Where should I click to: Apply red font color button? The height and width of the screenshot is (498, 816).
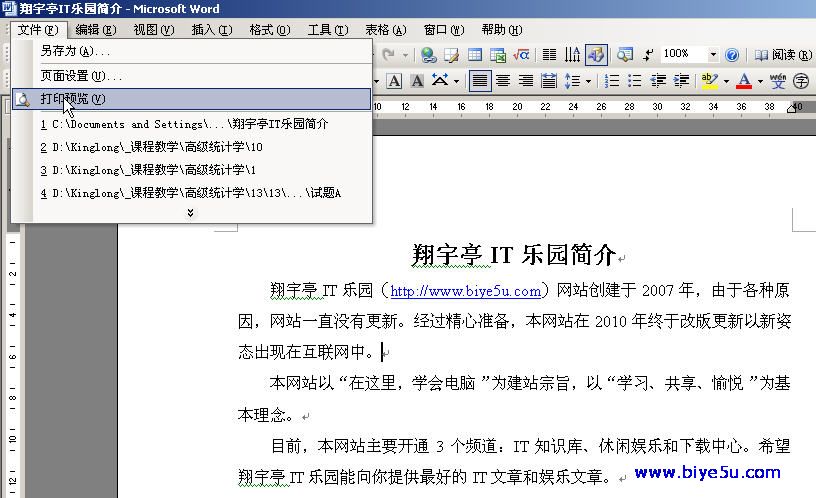click(x=744, y=81)
